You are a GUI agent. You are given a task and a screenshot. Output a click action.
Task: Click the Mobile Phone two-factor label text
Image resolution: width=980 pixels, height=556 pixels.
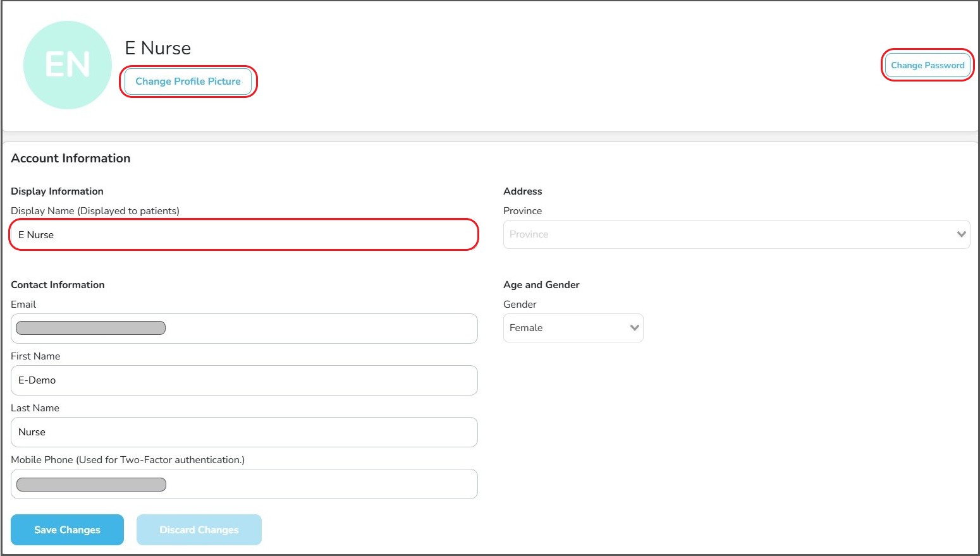pos(127,460)
